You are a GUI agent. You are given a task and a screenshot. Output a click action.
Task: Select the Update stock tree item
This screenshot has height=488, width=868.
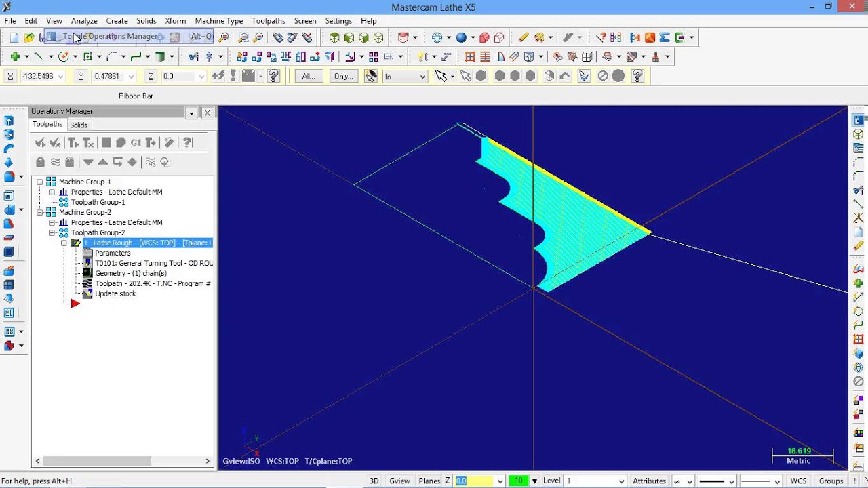pos(115,293)
